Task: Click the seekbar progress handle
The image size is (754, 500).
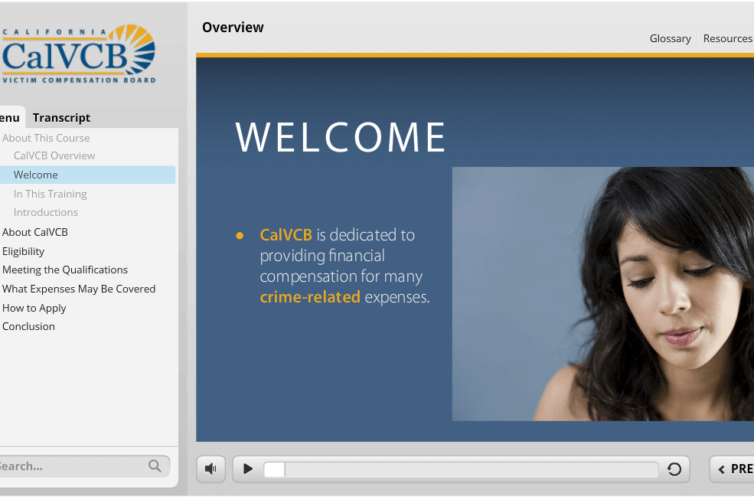Action: coord(274,470)
